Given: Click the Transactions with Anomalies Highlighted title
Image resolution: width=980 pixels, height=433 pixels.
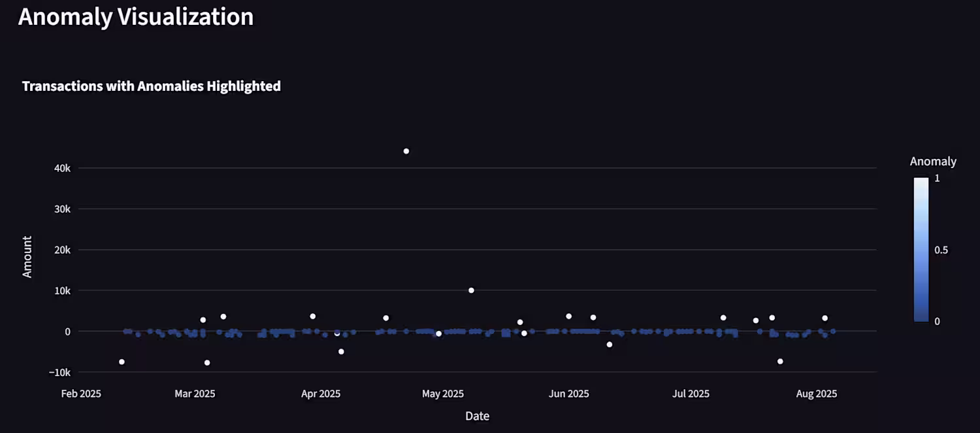Looking at the screenshot, I should click(x=152, y=86).
